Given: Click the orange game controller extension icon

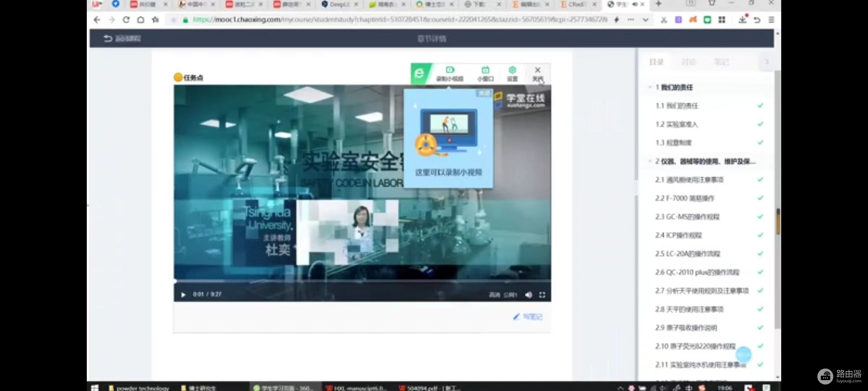Looking at the screenshot, I should point(693,20).
